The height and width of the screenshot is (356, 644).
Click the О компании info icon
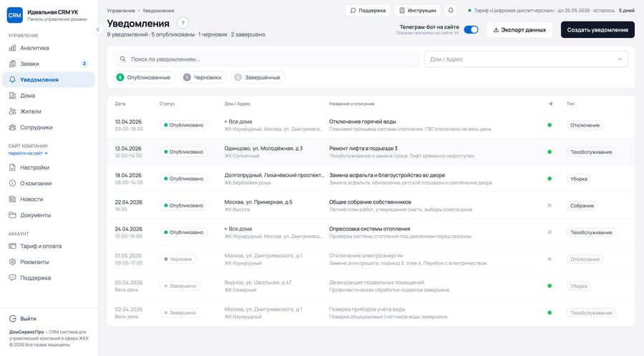pos(12,183)
